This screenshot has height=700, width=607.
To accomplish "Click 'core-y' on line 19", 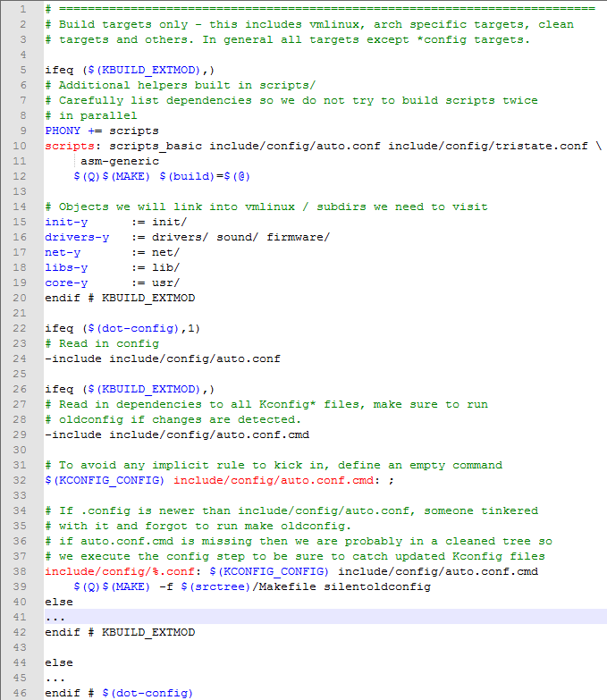I will point(66,283).
